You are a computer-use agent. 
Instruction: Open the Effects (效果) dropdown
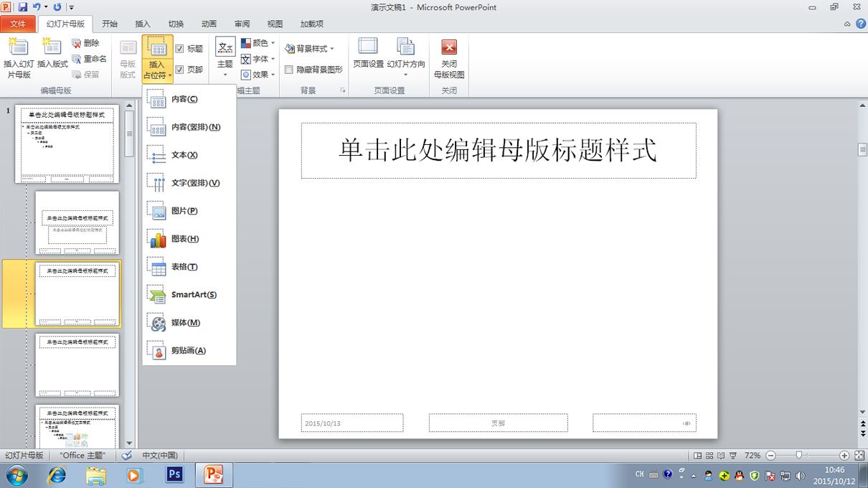[x=258, y=75]
